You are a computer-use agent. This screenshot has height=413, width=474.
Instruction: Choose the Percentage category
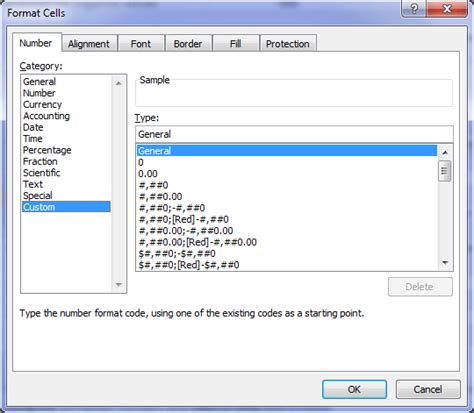(66, 150)
